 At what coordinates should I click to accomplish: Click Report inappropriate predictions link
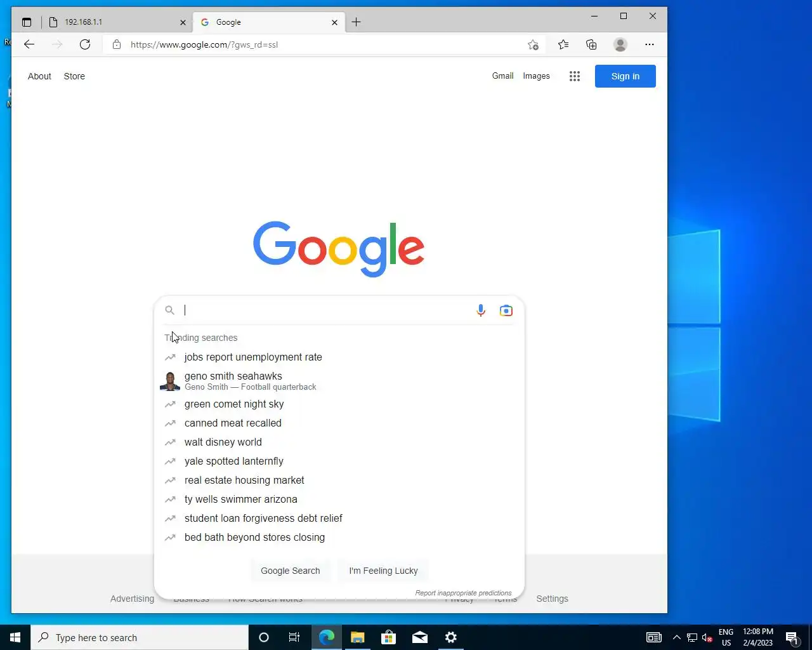tap(463, 593)
